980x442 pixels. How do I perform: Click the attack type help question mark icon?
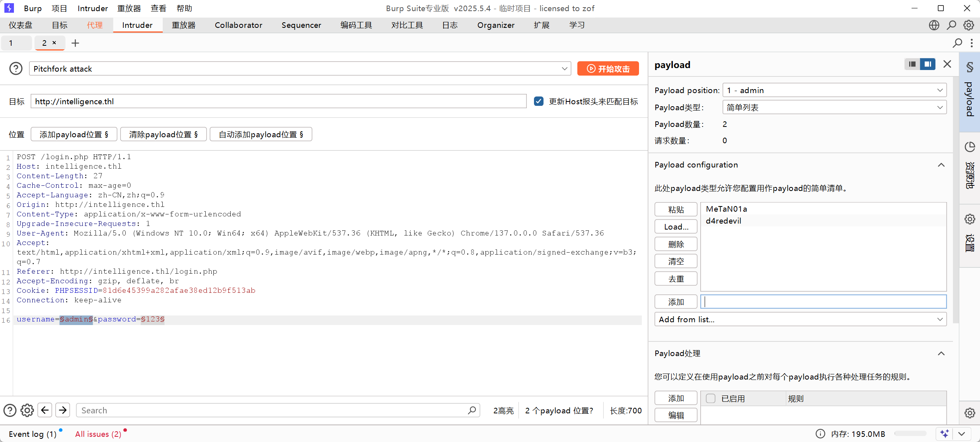[x=16, y=69]
